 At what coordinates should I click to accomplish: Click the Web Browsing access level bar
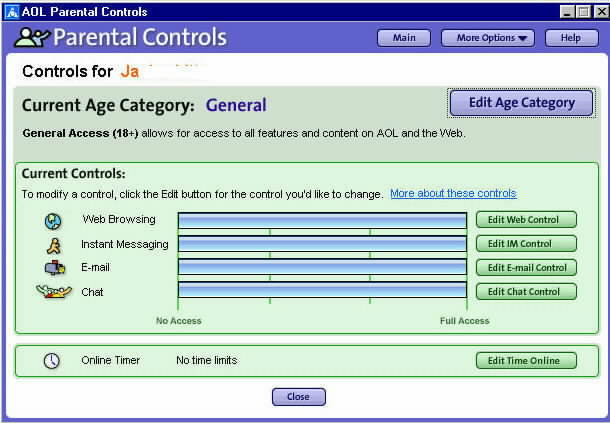323,221
